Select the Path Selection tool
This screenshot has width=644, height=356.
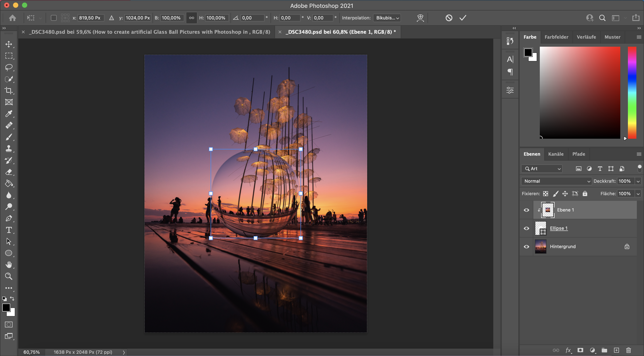point(9,241)
